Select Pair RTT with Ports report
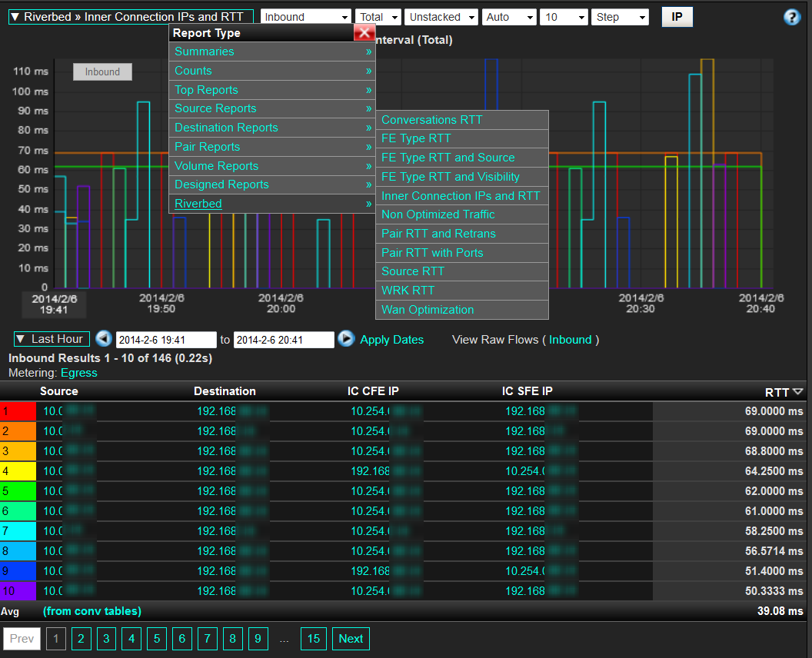 pyautogui.click(x=432, y=253)
